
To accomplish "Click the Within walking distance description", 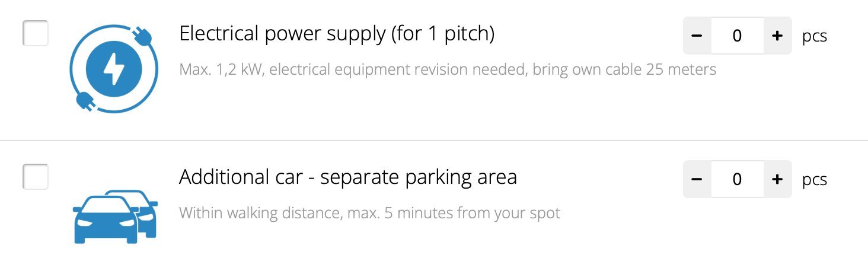I will point(369,212).
